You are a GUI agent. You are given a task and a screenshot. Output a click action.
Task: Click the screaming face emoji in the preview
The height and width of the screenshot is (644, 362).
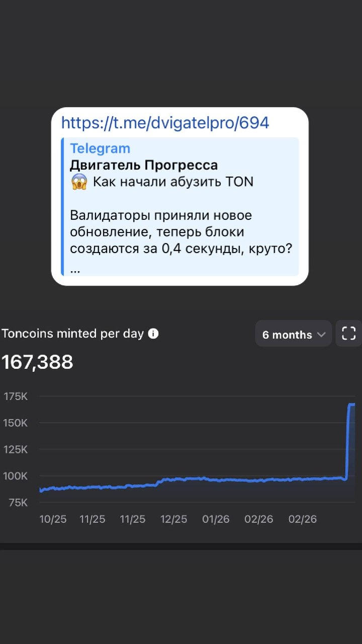(79, 182)
